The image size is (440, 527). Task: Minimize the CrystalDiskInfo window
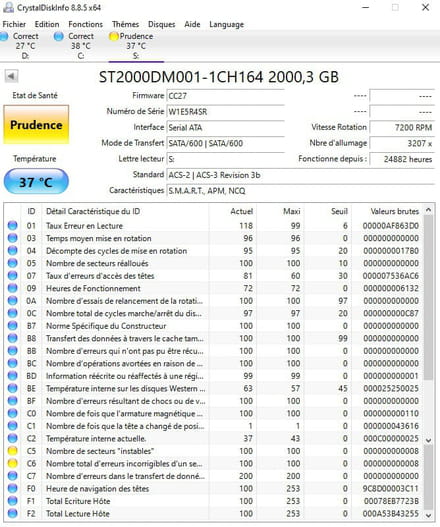[366, 7]
